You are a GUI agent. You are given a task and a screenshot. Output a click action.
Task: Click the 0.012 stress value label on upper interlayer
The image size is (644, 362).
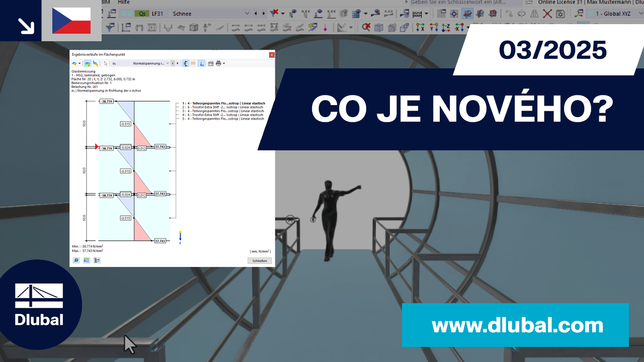(x=141, y=148)
